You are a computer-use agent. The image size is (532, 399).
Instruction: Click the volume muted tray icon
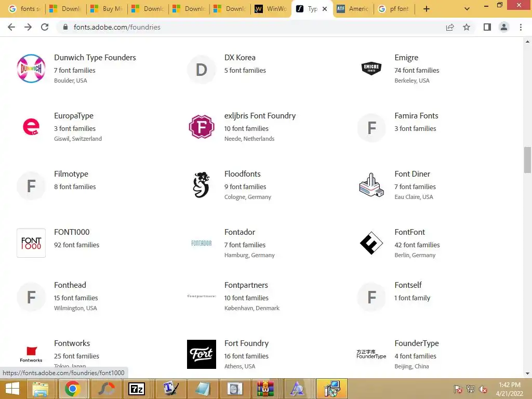click(483, 389)
